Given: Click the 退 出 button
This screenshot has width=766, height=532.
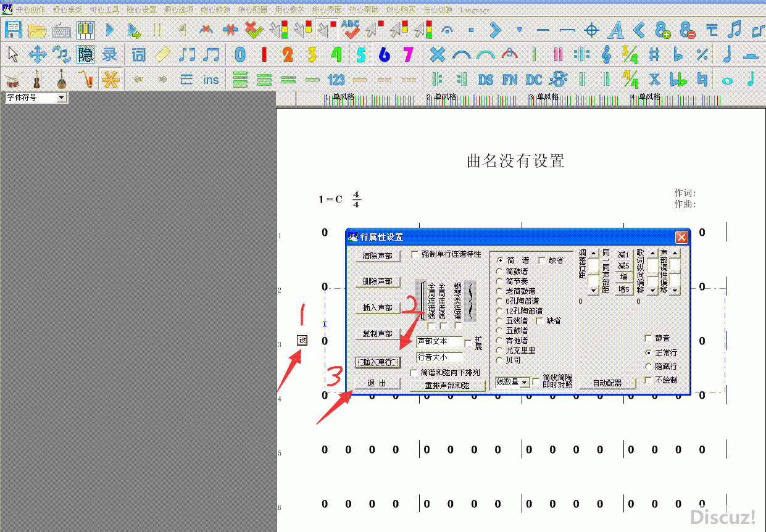Looking at the screenshot, I should click(x=377, y=383).
